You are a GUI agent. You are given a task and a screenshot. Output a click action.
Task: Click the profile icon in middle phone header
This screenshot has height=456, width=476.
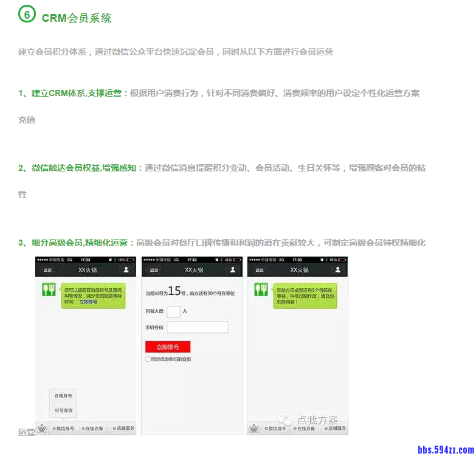[232, 269]
